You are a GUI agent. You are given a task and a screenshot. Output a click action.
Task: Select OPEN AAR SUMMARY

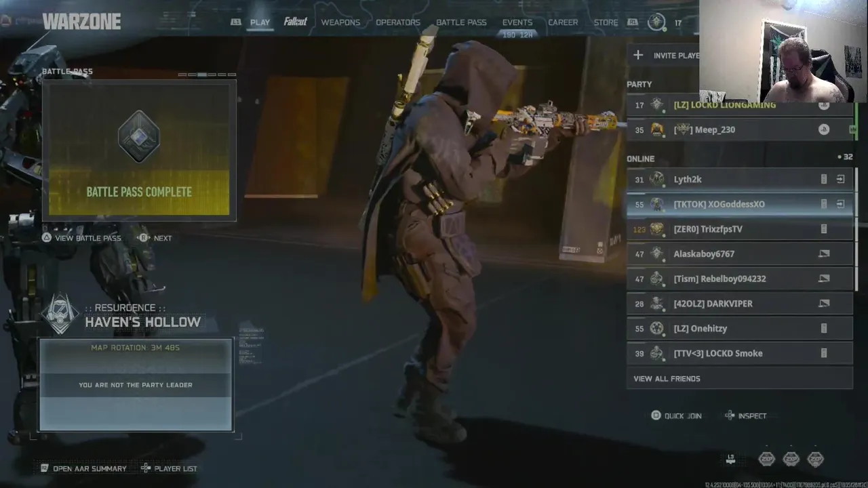(x=83, y=468)
